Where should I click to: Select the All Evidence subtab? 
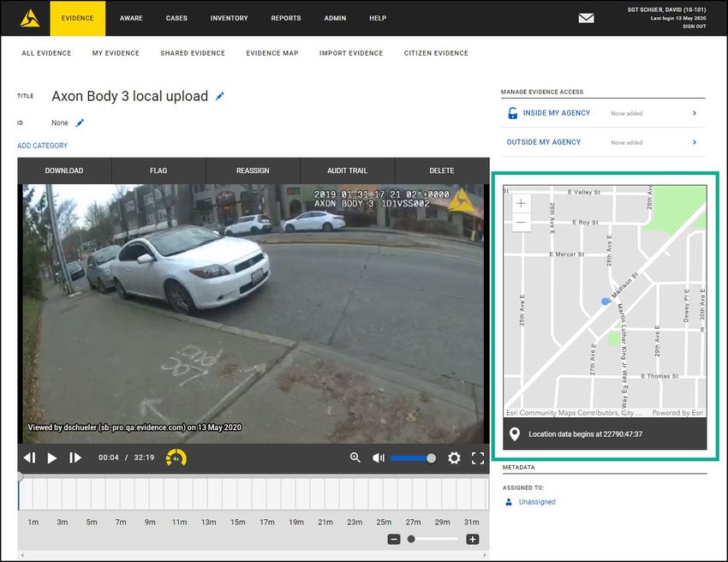46,53
